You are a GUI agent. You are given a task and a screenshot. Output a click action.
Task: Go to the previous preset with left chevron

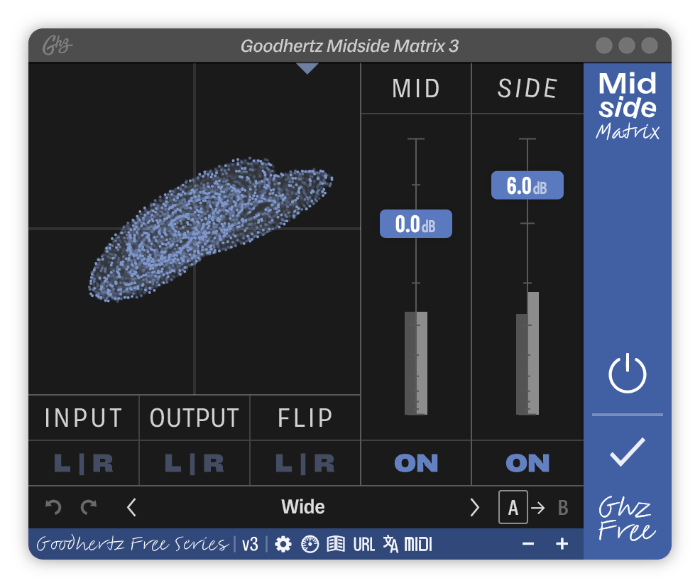(x=131, y=507)
